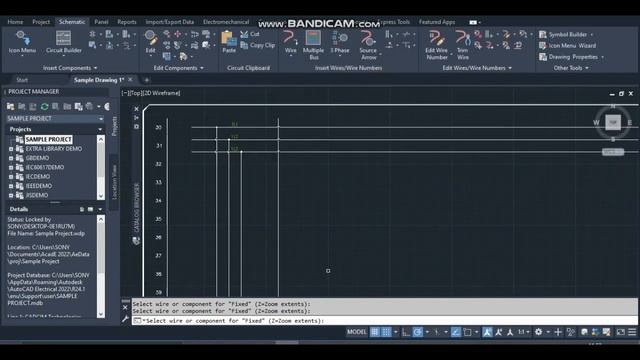Click the new project icon in Project Manager
Image resolution: width=640 pixels, height=360 pixels.
pos(11,107)
